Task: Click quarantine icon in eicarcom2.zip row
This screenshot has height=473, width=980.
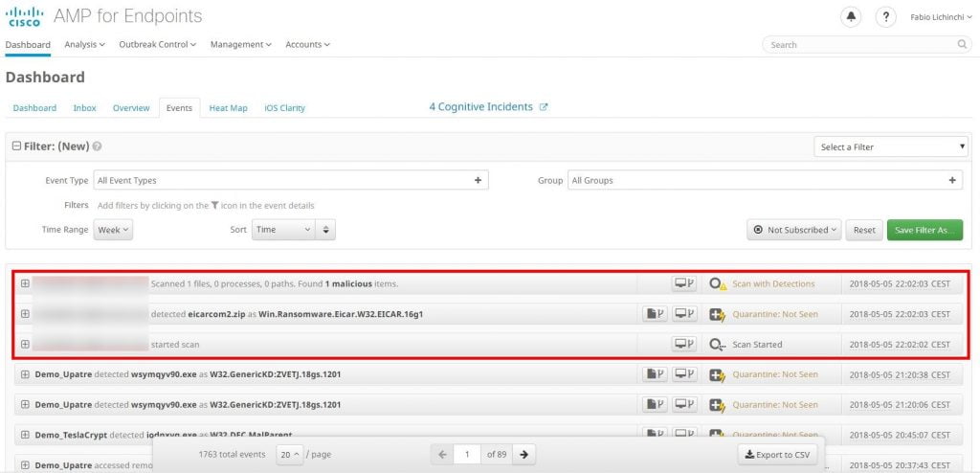Action: [x=718, y=314]
